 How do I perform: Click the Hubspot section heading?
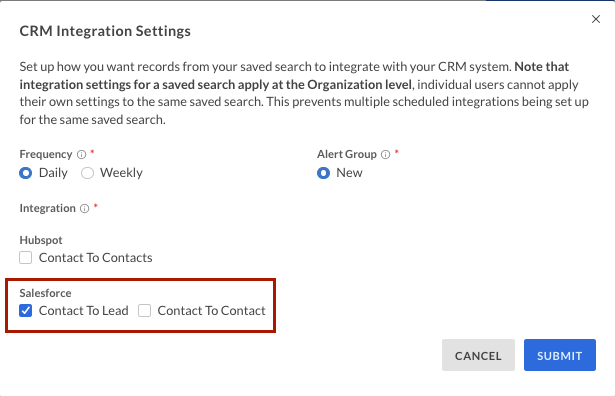pyautogui.click(x=41, y=240)
